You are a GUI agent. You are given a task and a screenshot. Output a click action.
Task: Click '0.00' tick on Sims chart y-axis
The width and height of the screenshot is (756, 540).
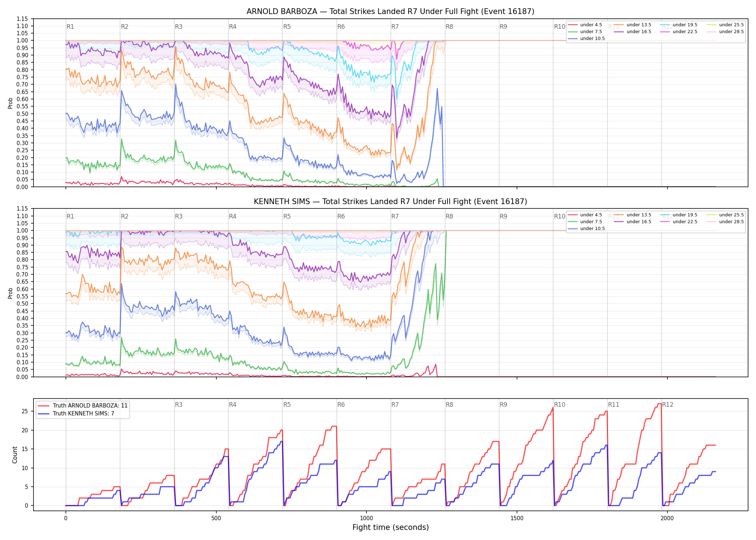click(22, 377)
